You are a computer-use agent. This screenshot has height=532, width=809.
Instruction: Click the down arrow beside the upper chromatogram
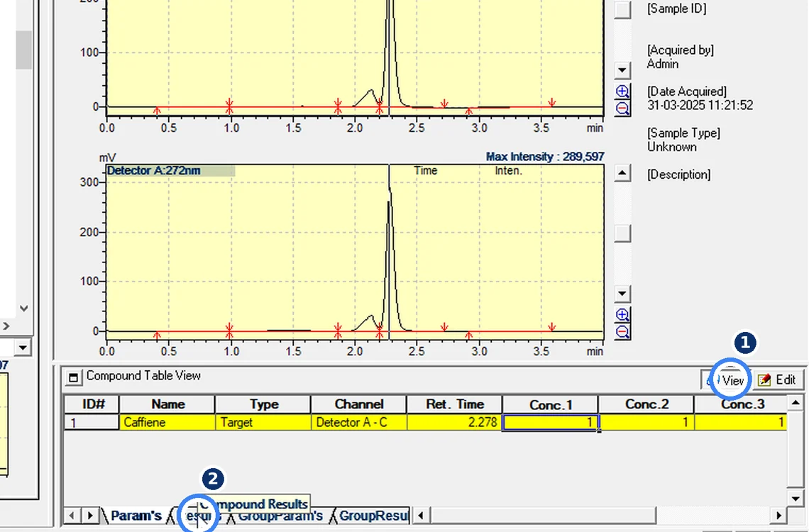click(623, 70)
